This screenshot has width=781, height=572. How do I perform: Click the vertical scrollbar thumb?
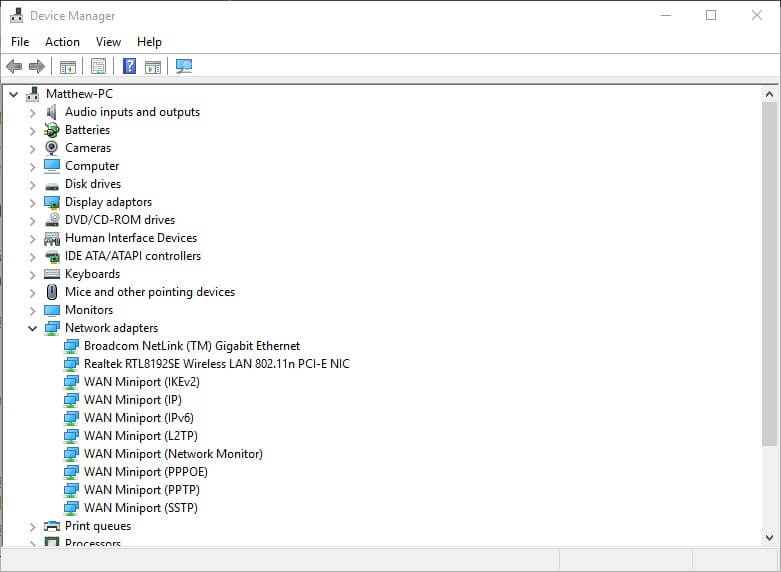tap(769, 274)
